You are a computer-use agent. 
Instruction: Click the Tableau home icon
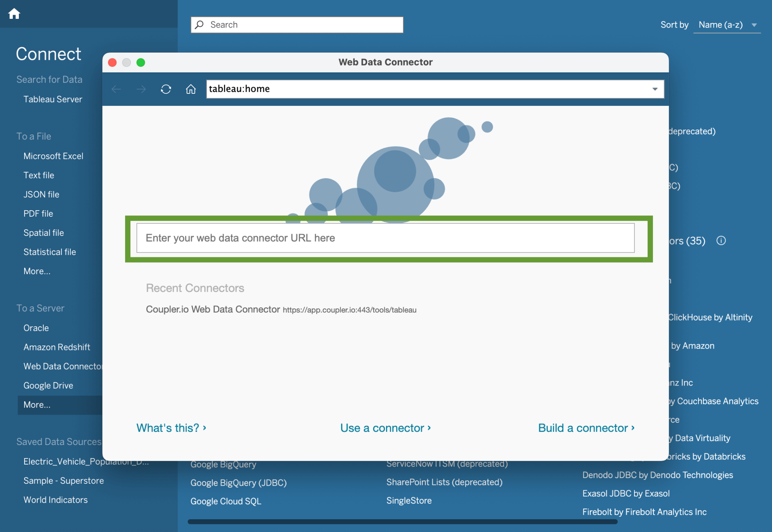pyautogui.click(x=14, y=14)
